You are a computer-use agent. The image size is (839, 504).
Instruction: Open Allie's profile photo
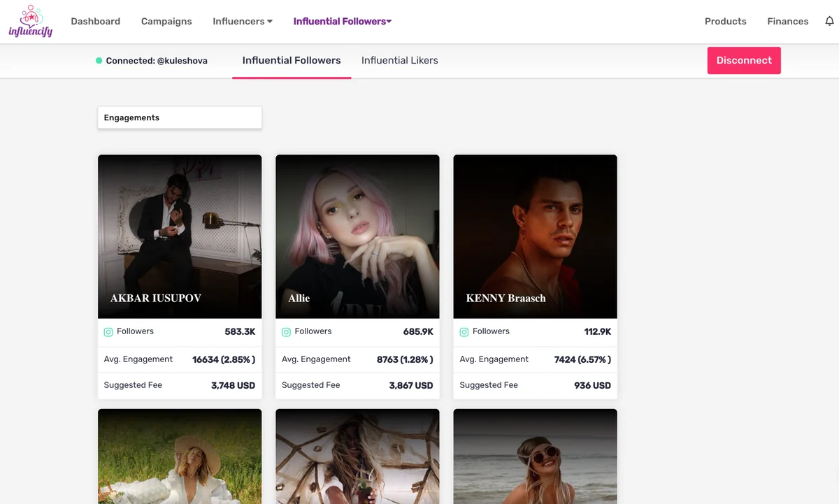coord(357,236)
